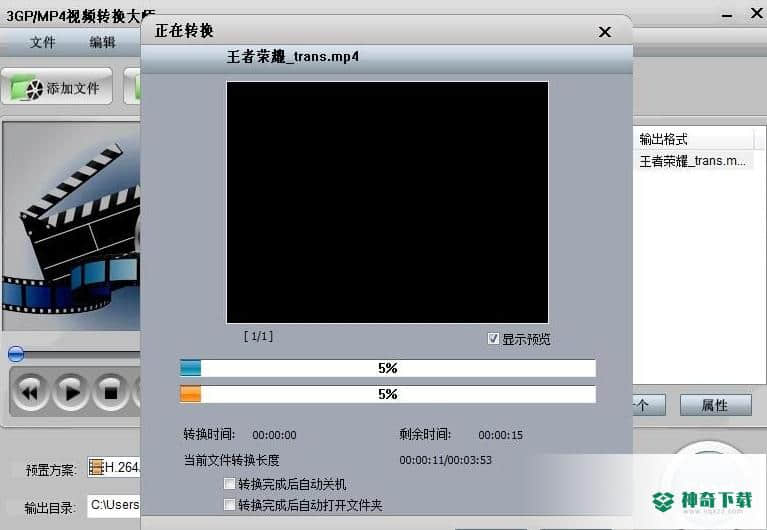Click the orange total progress bar
The width and height of the screenshot is (767, 530).
pyautogui.click(x=388, y=394)
